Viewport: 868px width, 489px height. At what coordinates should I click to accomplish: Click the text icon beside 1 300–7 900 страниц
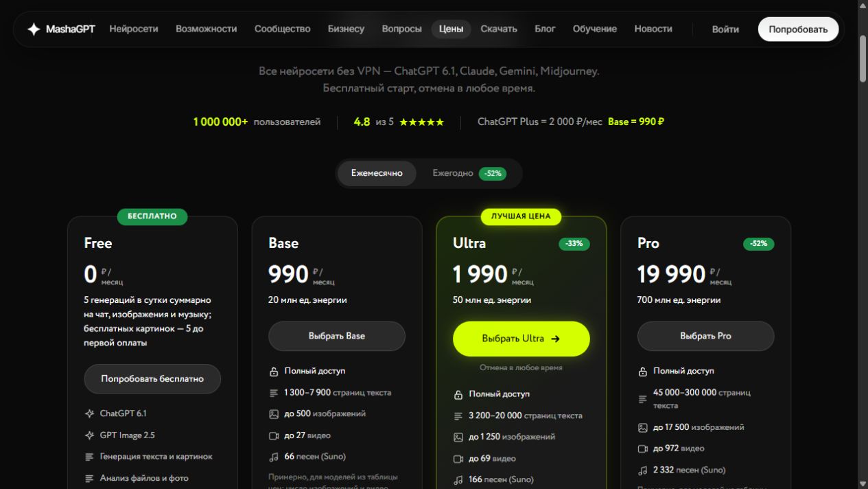(x=274, y=394)
